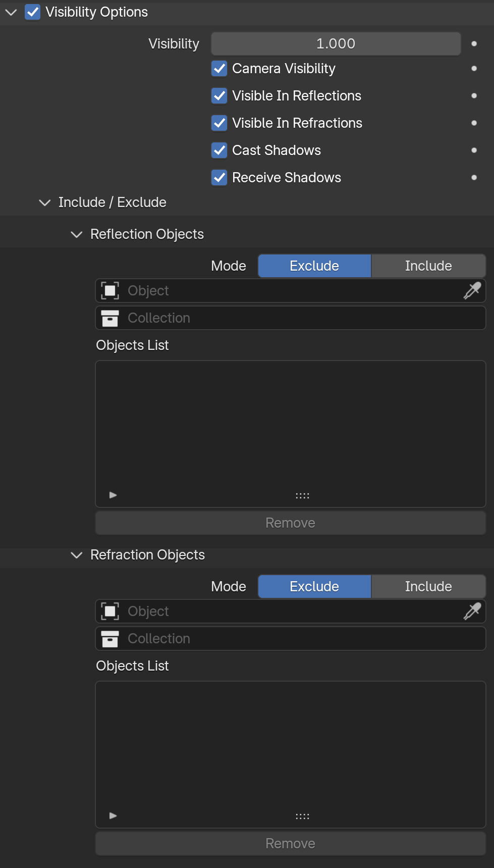Click the animate dot next to Visibility value

474,44
